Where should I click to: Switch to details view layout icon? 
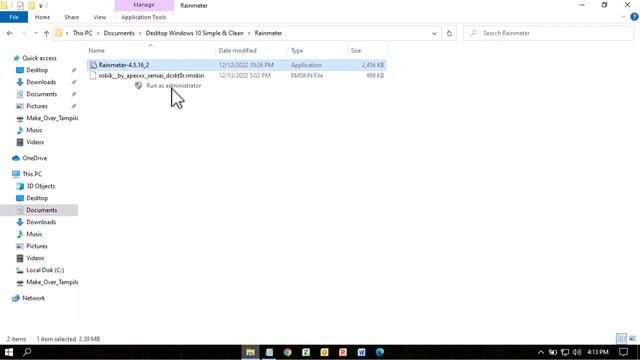click(621, 338)
